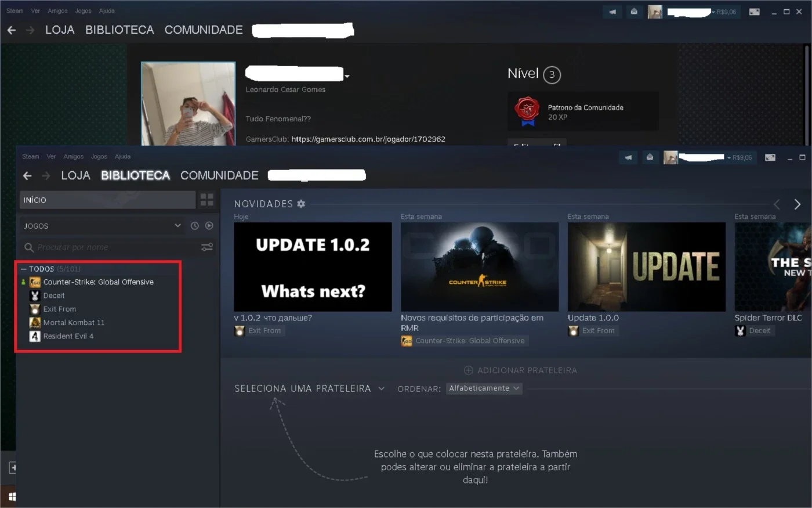Show previous news items arrow

(x=777, y=204)
